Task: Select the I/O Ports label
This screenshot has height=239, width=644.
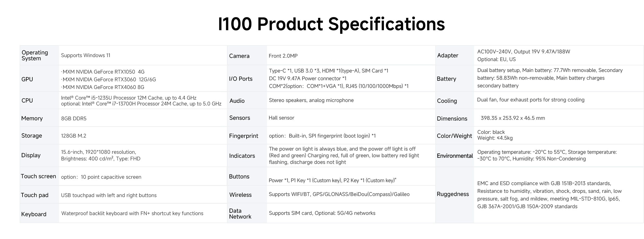Action: (x=240, y=79)
